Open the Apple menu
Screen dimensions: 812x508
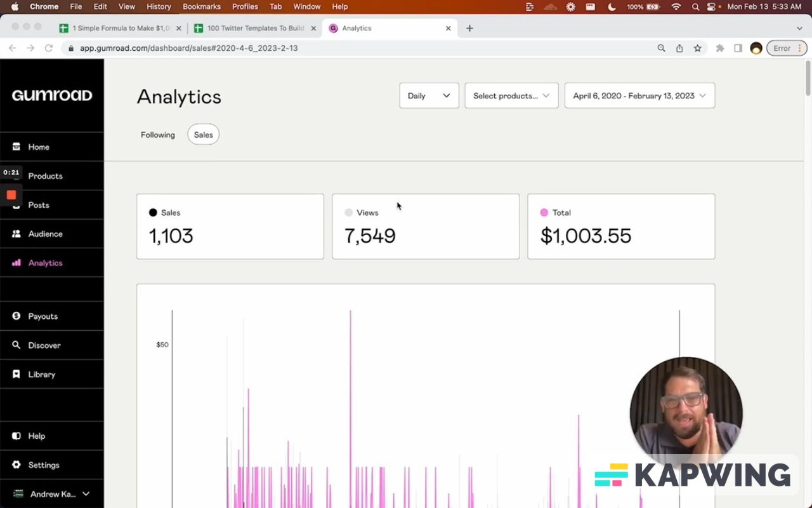[15, 6]
